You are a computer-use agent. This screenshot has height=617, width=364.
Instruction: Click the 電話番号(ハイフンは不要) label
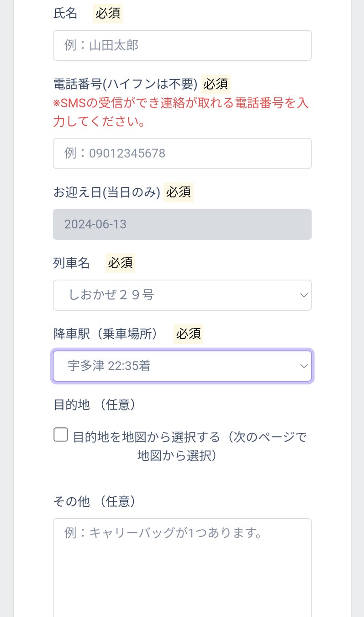coord(125,84)
